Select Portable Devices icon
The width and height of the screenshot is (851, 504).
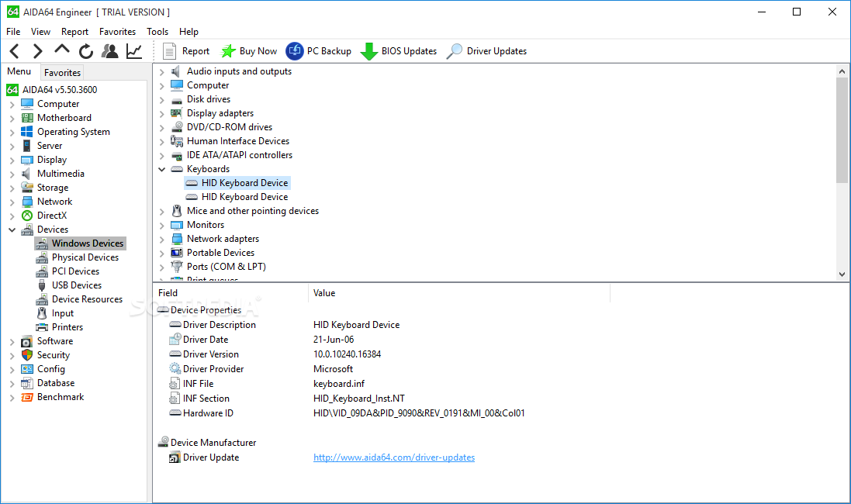coord(176,253)
